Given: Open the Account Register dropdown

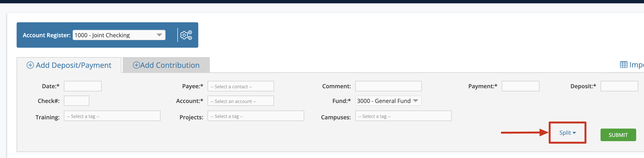Looking at the screenshot, I should 119,35.
